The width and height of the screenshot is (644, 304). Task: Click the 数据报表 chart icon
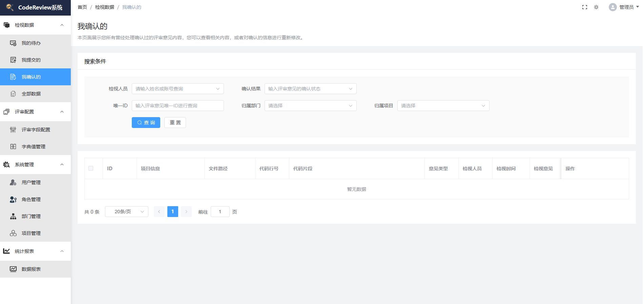pos(13,269)
